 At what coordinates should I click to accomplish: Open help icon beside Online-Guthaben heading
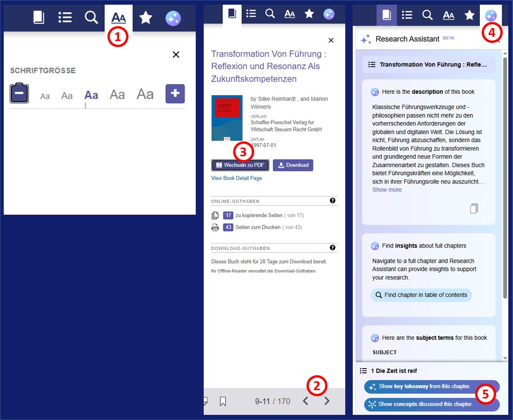[332, 201]
